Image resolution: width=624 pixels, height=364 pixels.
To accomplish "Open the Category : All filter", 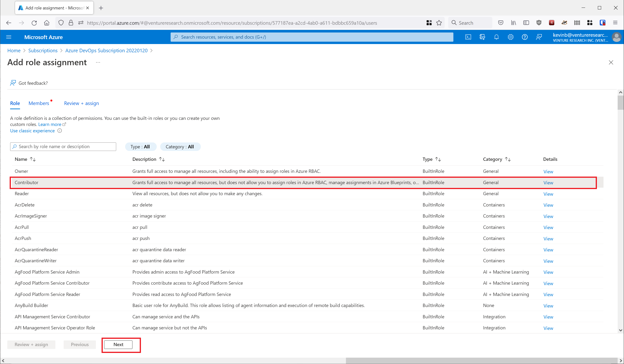I will (180, 146).
